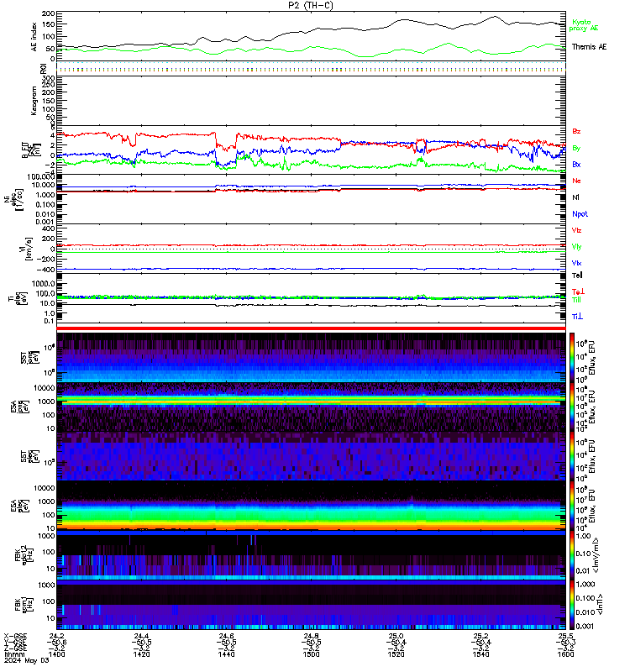Click the red "Bz" legend label
Viewport: 630px width, 672px height.
576,131
